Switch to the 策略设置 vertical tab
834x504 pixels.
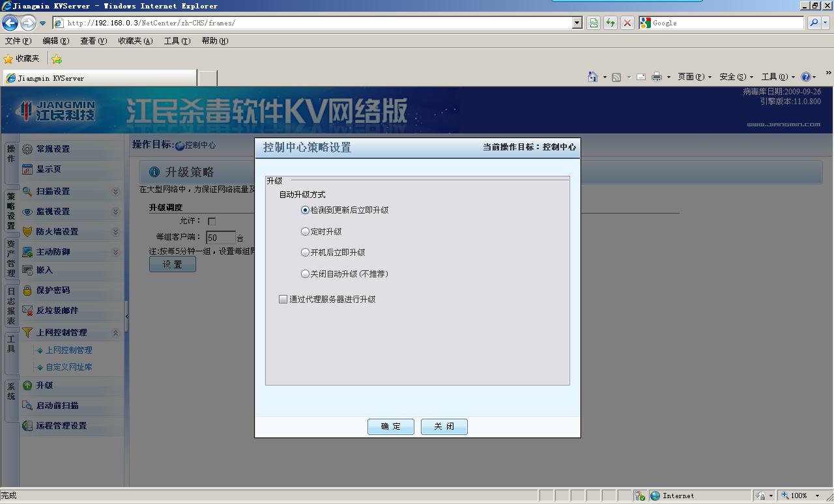tap(11, 211)
